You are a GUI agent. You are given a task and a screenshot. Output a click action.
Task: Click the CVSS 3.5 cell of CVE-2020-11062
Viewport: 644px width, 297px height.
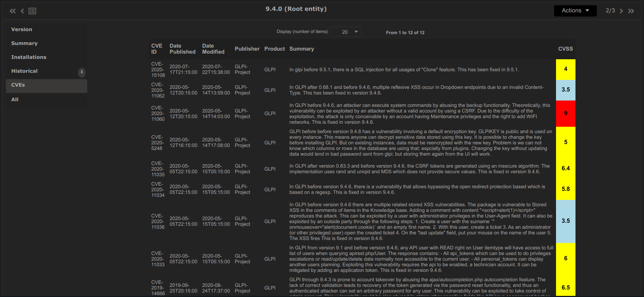[566, 90]
